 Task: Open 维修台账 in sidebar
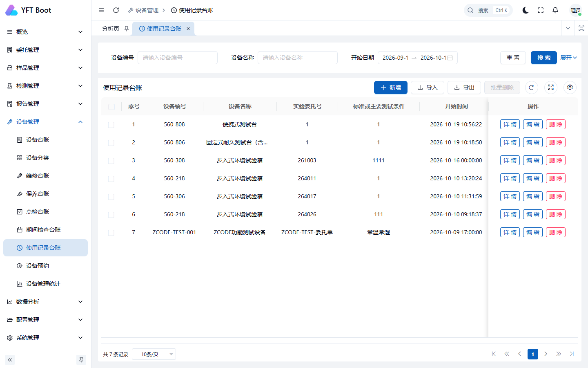pos(45,176)
